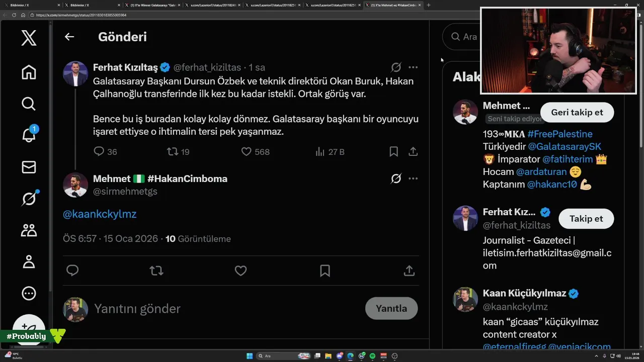The image size is (644, 362).
Task: Open the More circle menu in sidebar
Action: pos(29,293)
